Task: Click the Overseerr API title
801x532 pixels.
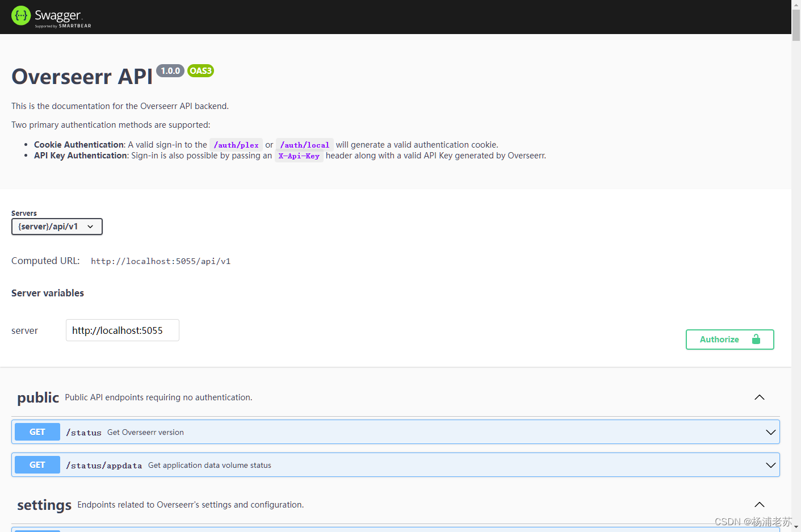Action: pos(82,77)
